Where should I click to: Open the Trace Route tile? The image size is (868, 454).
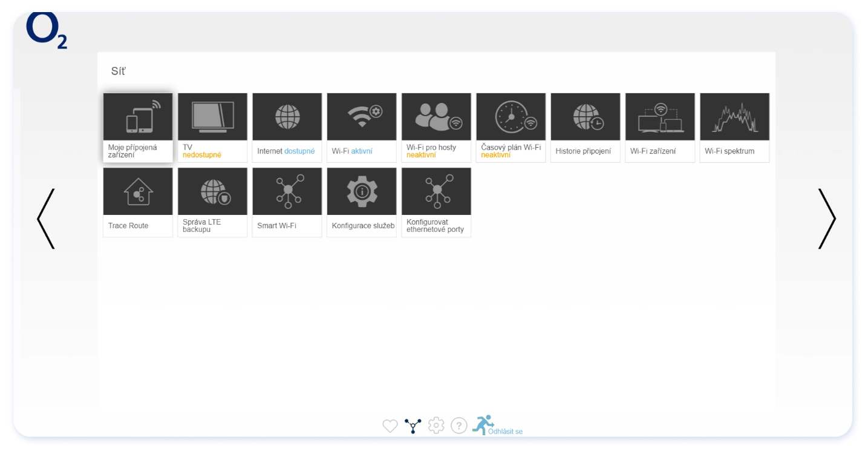coord(138,202)
